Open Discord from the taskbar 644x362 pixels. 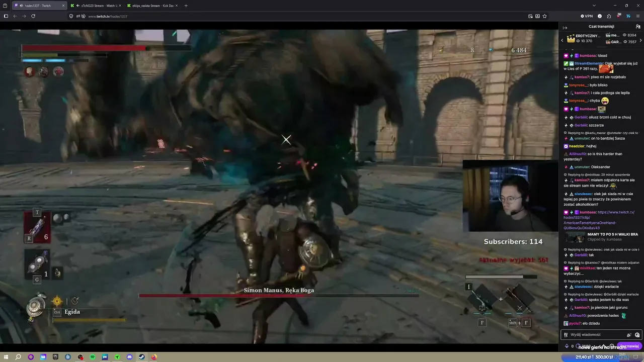[129, 357]
